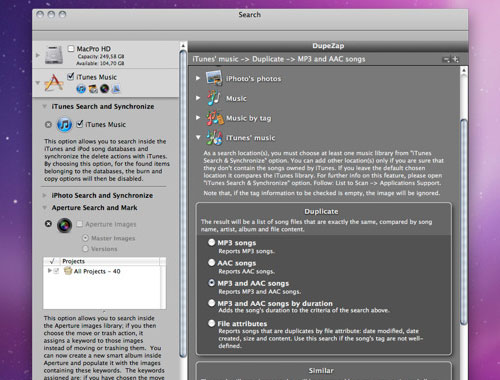Viewport: 500px width, 380px height.
Task: Click the MacPro HD hard drive icon
Action: (x=54, y=55)
